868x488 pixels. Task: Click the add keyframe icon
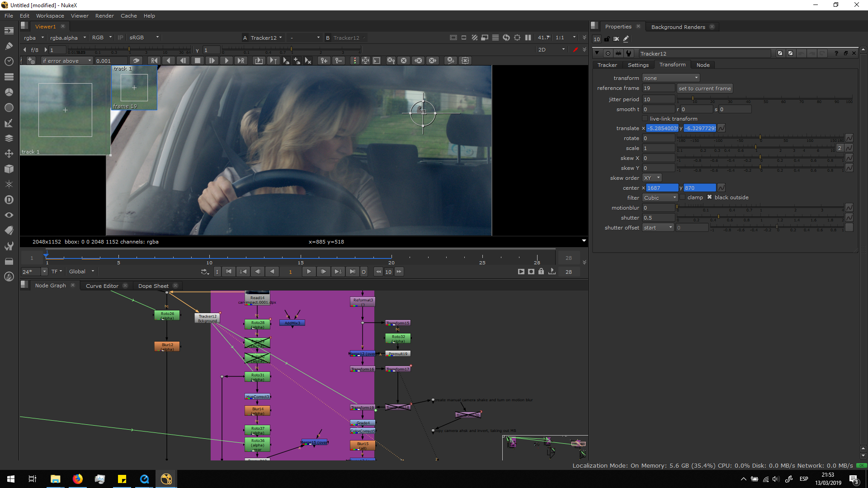tap(324, 61)
